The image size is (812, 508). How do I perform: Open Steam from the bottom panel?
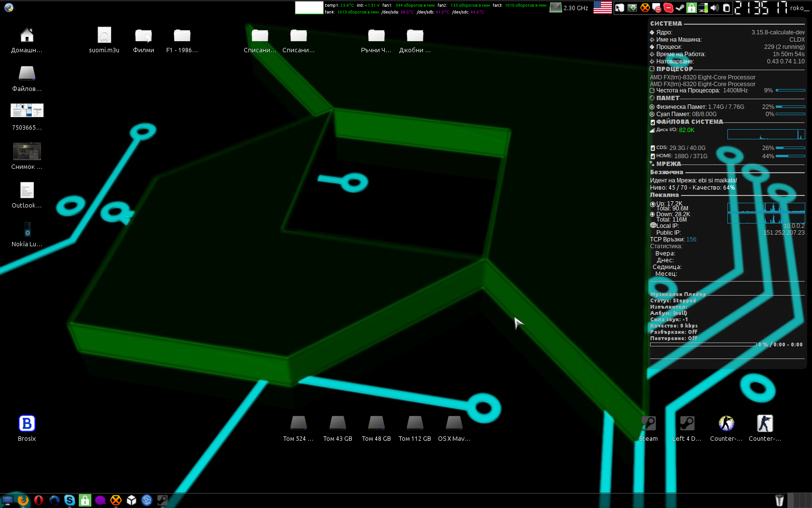point(162,500)
